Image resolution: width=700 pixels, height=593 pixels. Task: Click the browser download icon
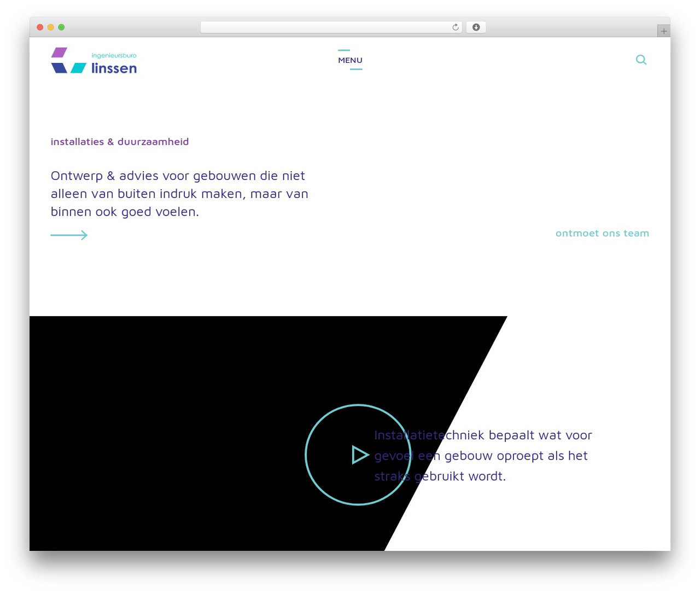coord(476,27)
